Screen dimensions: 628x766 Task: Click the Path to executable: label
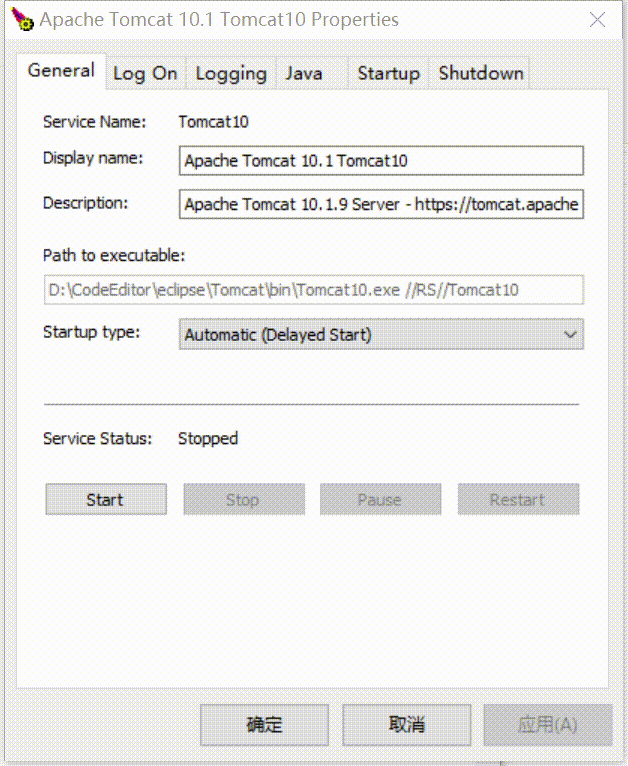point(114,255)
